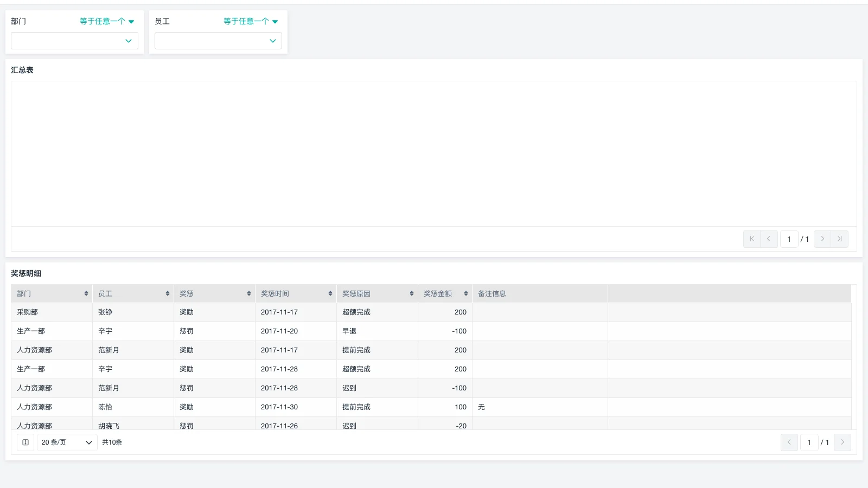Open the 员工 filter dropdown
The width and height of the screenshot is (868, 488).
click(x=218, y=41)
